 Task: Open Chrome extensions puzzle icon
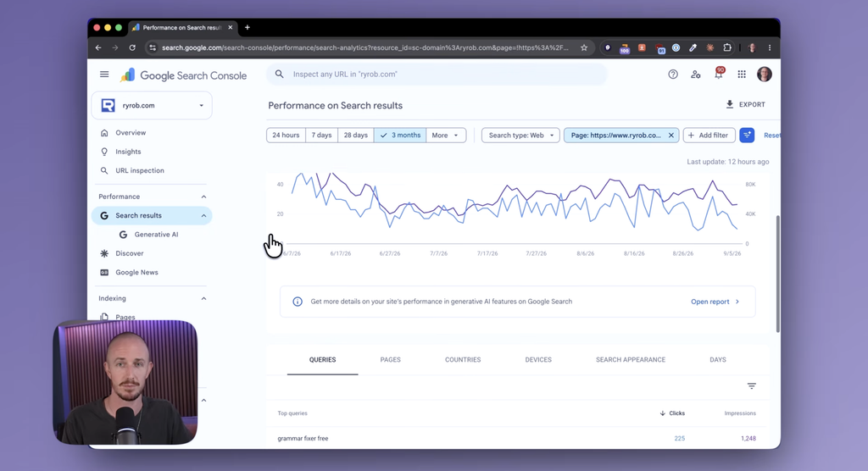point(727,47)
